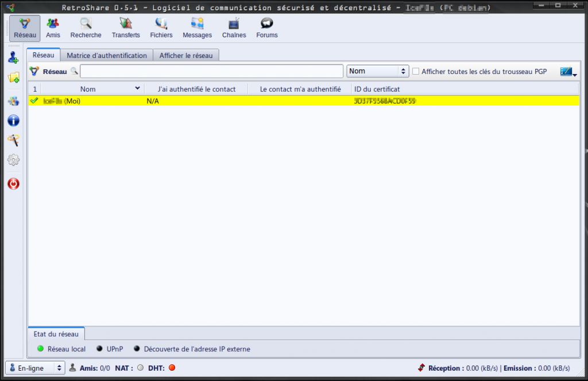Click the add friend icon in sidebar
Viewport: 588px width, 381px height.
pyautogui.click(x=14, y=58)
